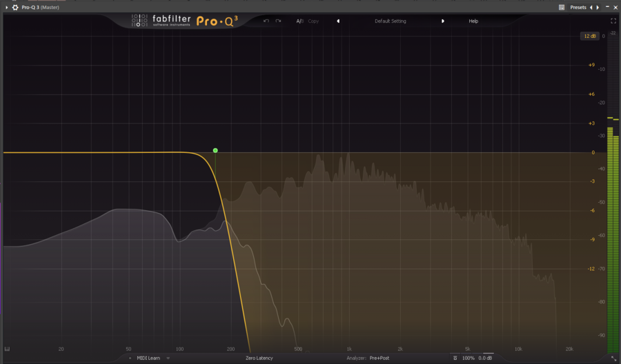The height and width of the screenshot is (364, 621).
Task: Toggle the global bypass icon
Action: [x=455, y=358]
